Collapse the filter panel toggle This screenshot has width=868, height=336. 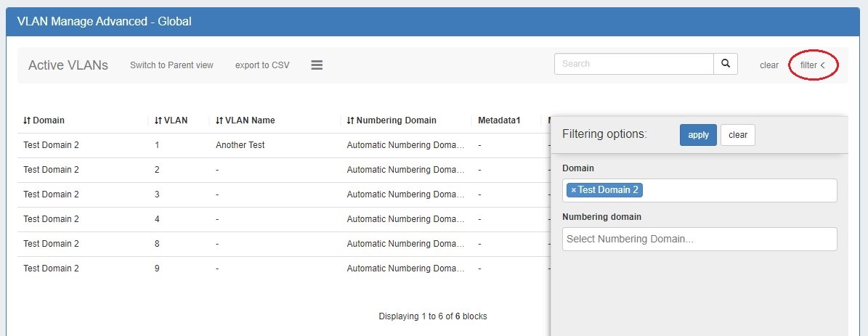[813, 65]
